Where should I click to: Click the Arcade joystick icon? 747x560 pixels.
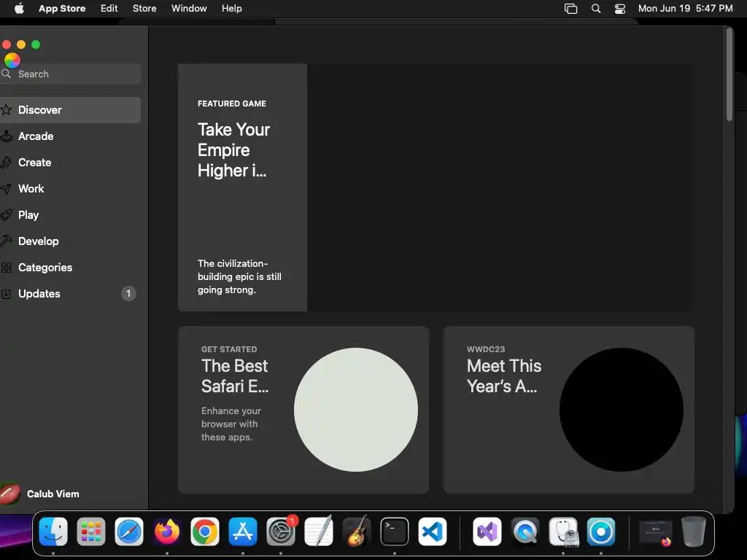[6, 136]
